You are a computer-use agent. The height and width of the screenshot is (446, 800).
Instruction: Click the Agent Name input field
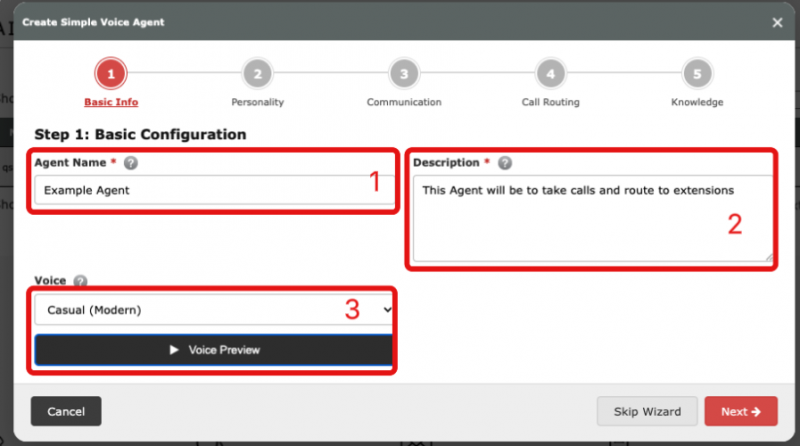[x=214, y=190]
